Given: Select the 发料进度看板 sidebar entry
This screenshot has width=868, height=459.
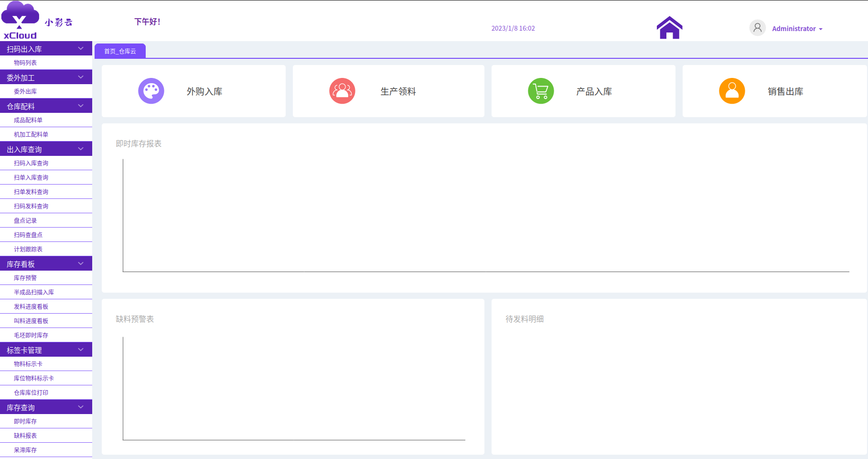Looking at the screenshot, I should (x=46, y=306).
